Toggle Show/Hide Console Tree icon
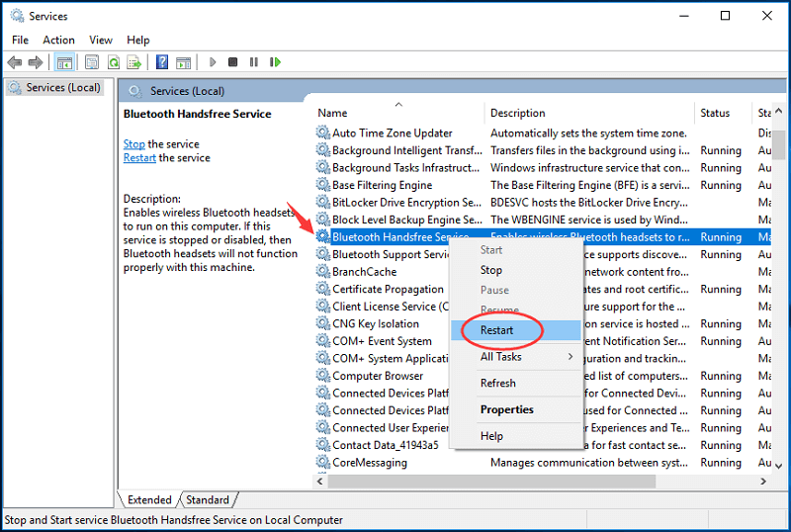 pos(64,62)
